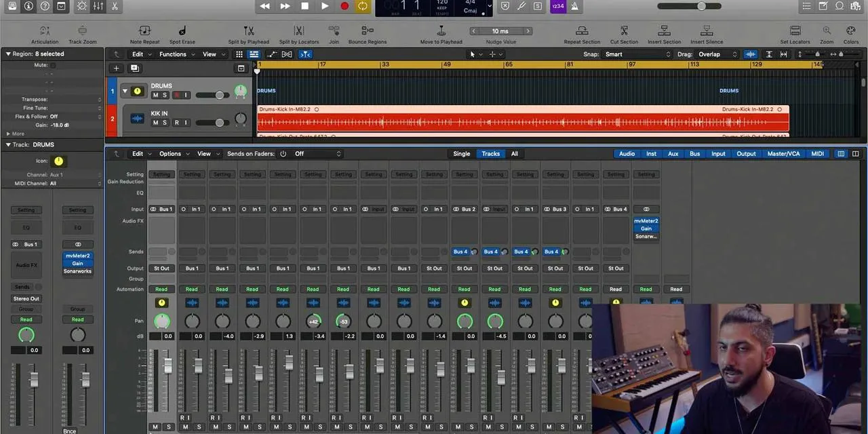Click the Articulation toolbar icon
868x434 pixels.
(45, 31)
